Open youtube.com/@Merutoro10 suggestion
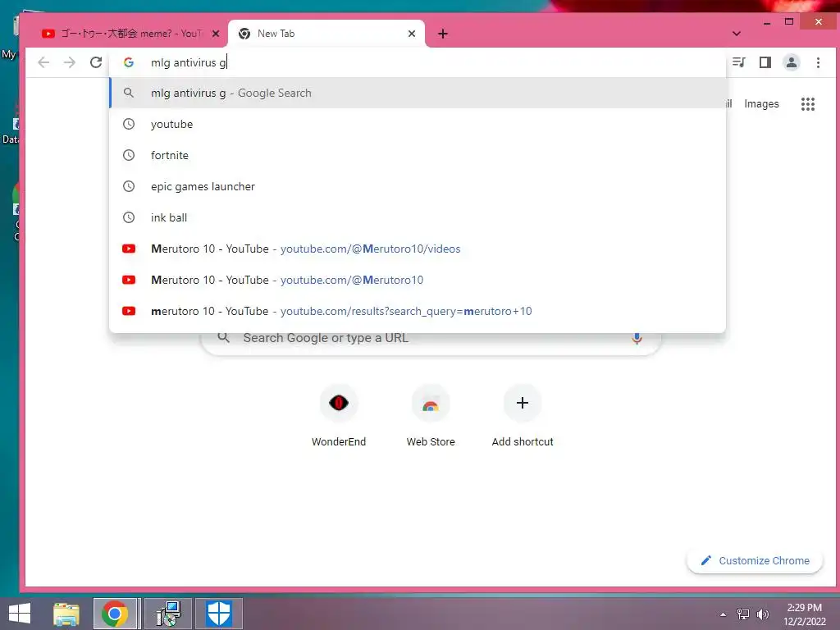840x630 pixels. (x=418, y=280)
